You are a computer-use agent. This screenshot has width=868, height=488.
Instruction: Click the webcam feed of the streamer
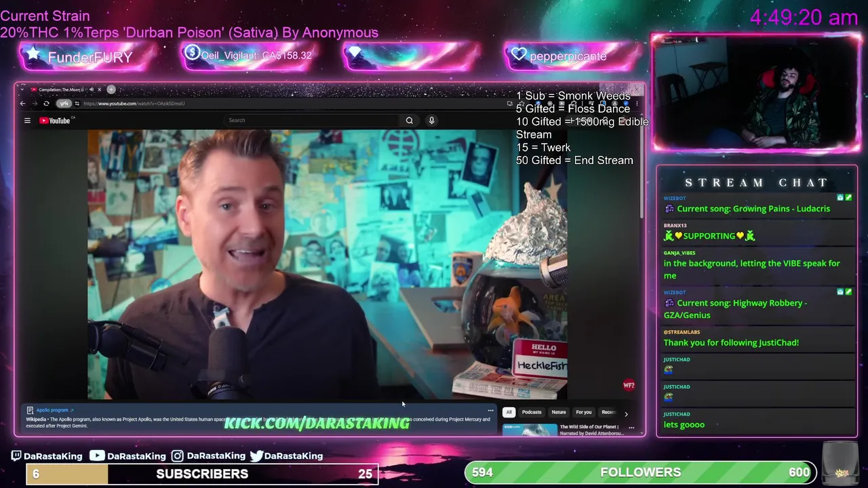(x=755, y=93)
